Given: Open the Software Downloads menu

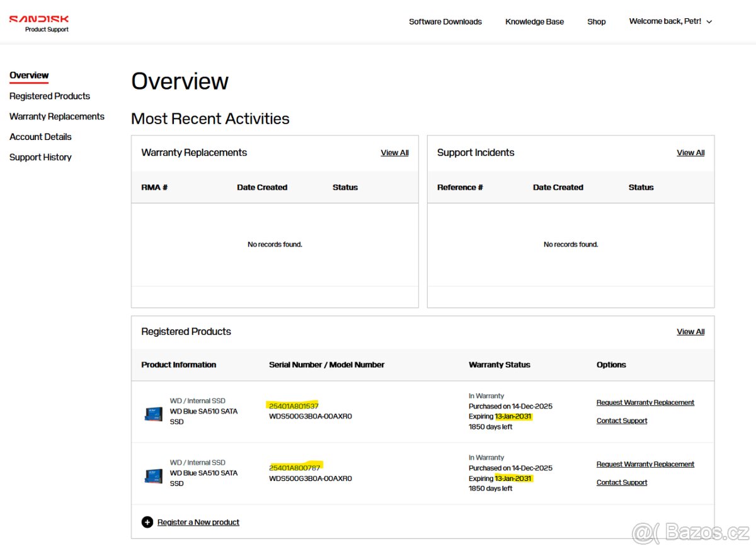Looking at the screenshot, I should [445, 21].
